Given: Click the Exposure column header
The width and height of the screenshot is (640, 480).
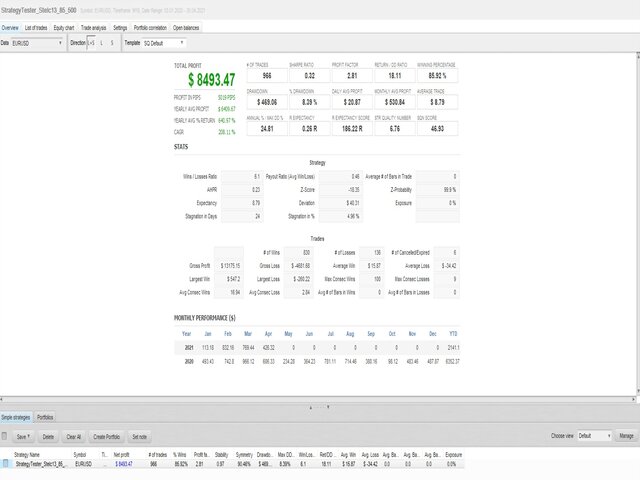Looking at the screenshot, I should point(453,455).
